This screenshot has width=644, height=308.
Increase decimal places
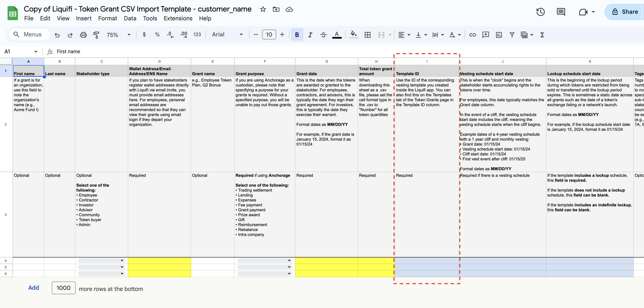click(x=184, y=35)
